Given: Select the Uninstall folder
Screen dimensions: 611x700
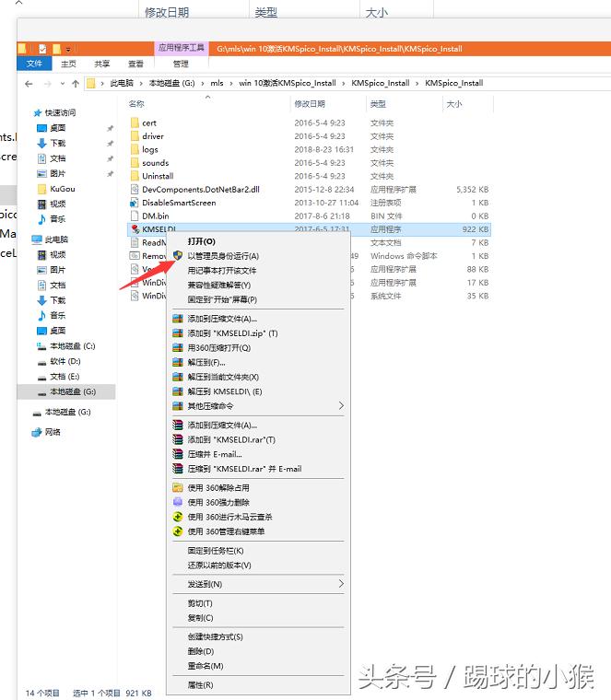Looking at the screenshot, I should (x=158, y=176).
